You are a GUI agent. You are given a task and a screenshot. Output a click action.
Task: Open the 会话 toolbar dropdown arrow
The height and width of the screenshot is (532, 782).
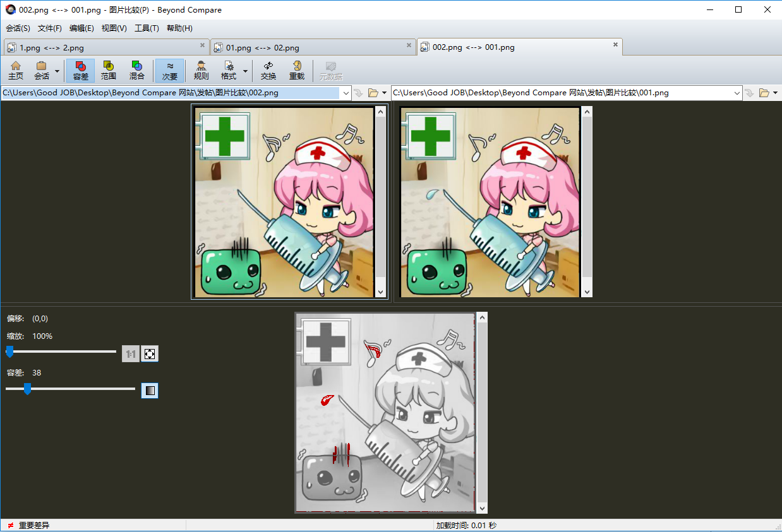pyautogui.click(x=57, y=71)
